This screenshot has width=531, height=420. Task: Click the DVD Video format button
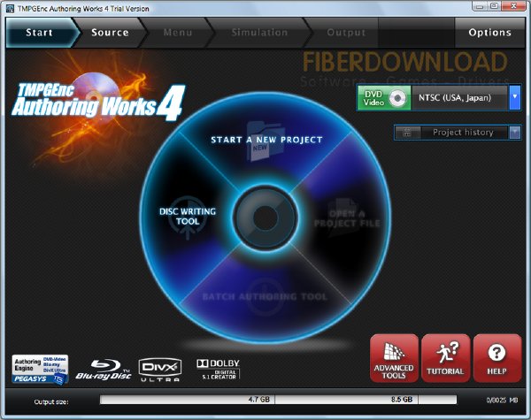pyautogui.click(x=384, y=98)
